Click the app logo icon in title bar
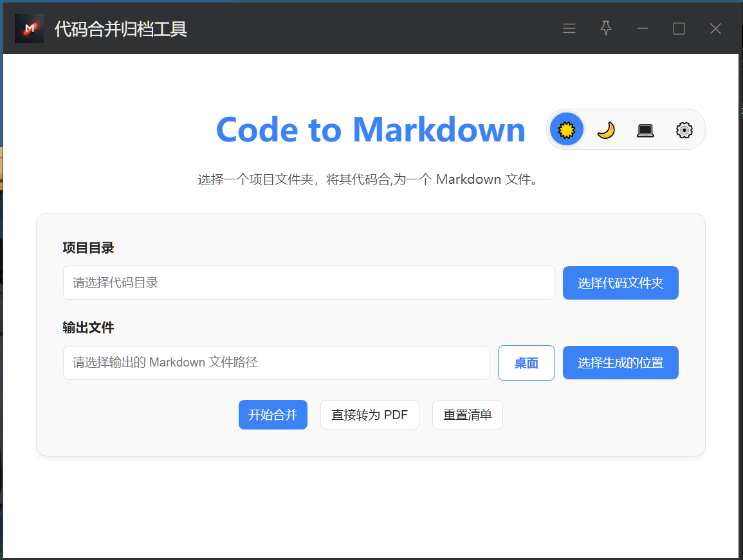Viewport: 743px width, 560px height. (x=30, y=28)
